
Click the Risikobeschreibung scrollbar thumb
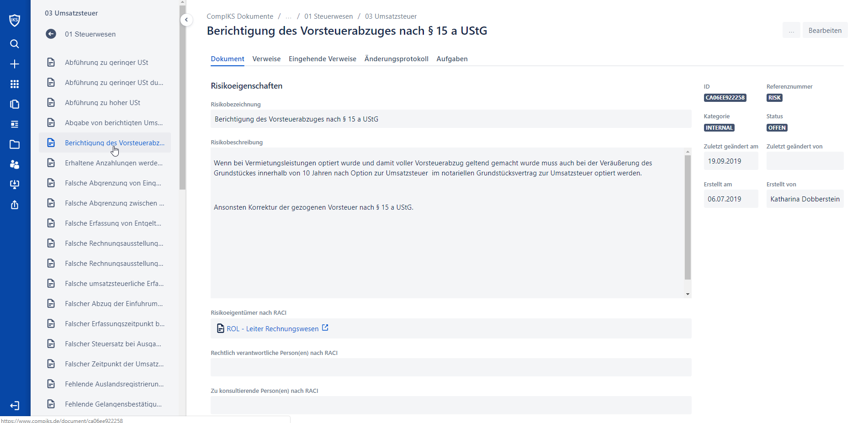point(688,217)
